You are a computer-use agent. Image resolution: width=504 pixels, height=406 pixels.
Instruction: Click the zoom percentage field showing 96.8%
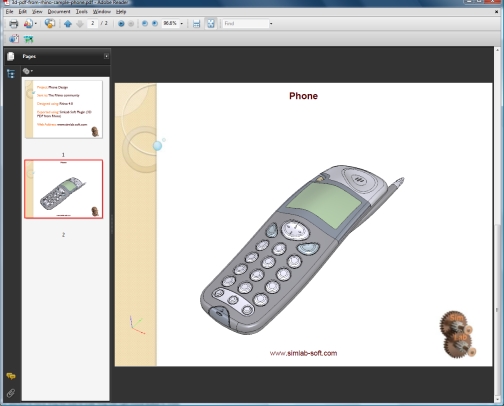[170, 23]
